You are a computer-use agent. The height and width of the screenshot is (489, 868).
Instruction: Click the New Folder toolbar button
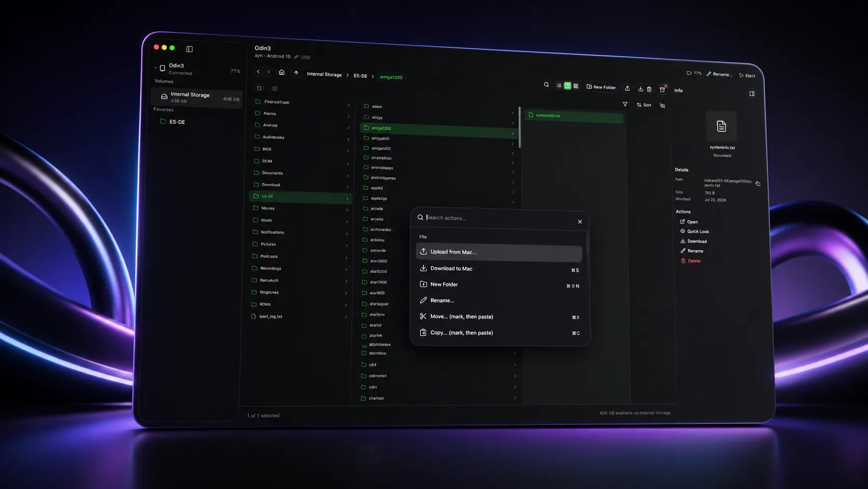click(601, 87)
